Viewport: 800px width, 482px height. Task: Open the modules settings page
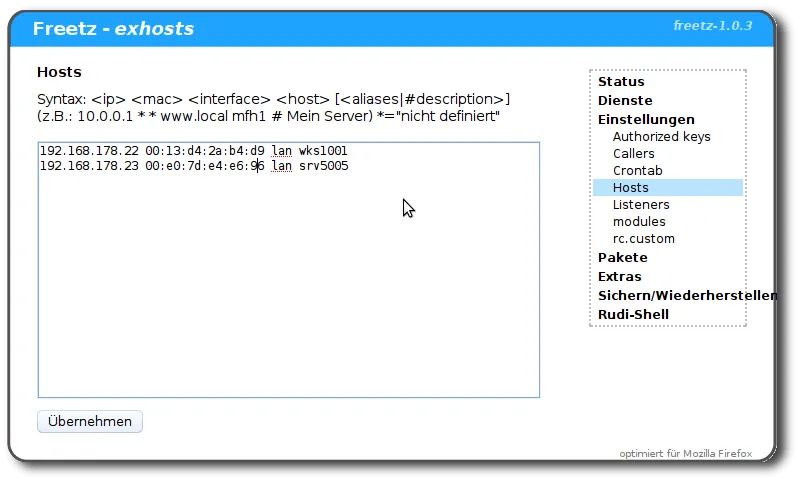pyautogui.click(x=639, y=222)
